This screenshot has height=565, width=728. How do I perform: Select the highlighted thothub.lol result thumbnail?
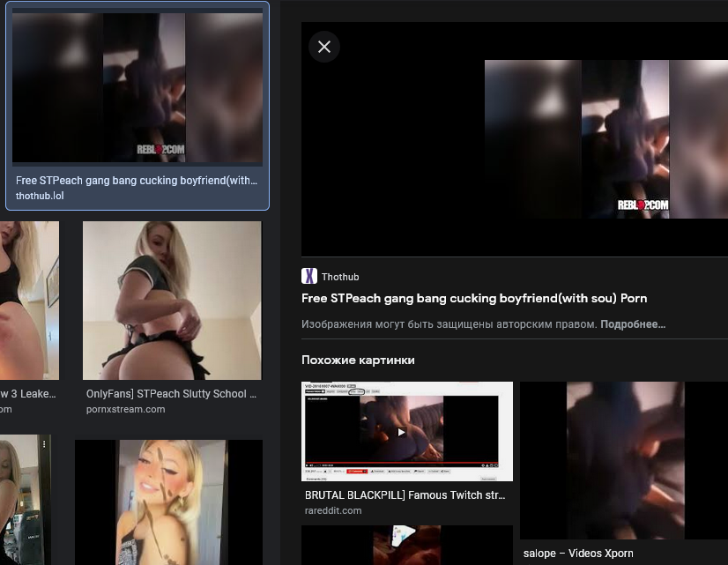137,87
